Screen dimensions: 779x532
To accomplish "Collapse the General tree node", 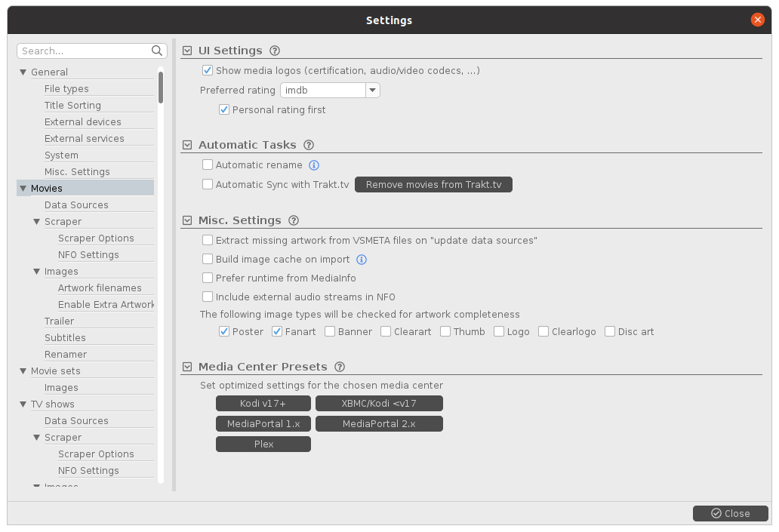I will click(23, 72).
